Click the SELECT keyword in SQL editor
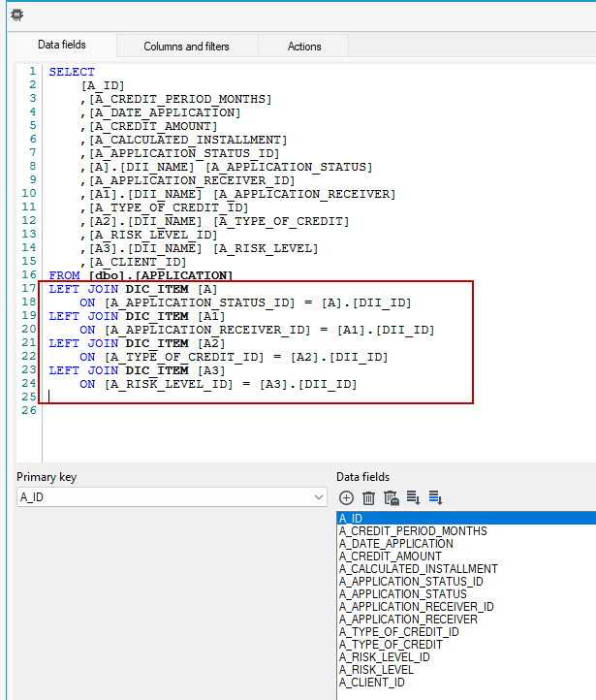The width and height of the screenshot is (596, 700). coord(72,72)
